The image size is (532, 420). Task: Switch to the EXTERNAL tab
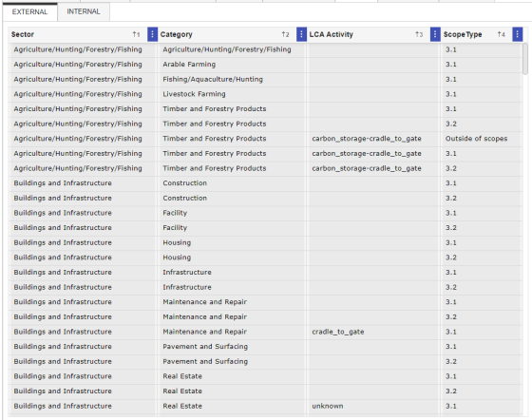click(29, 11)
